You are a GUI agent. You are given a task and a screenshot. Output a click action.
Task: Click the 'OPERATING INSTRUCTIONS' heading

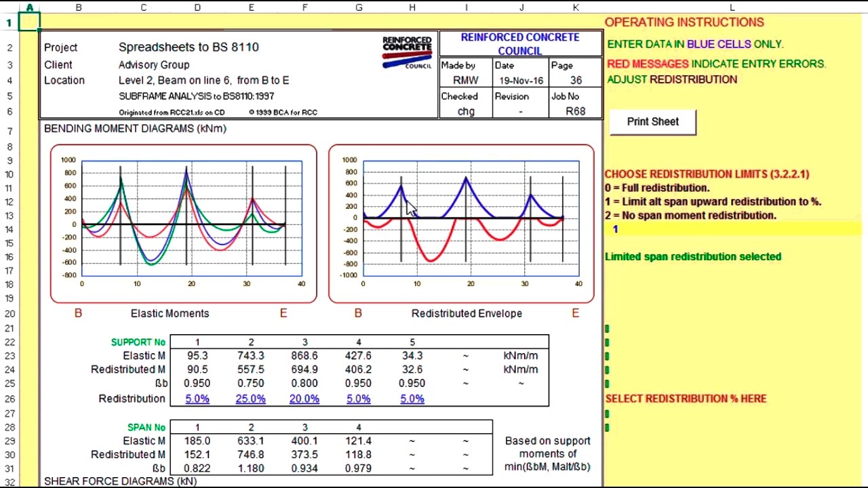pyautogui.click(x=684, y=22)
